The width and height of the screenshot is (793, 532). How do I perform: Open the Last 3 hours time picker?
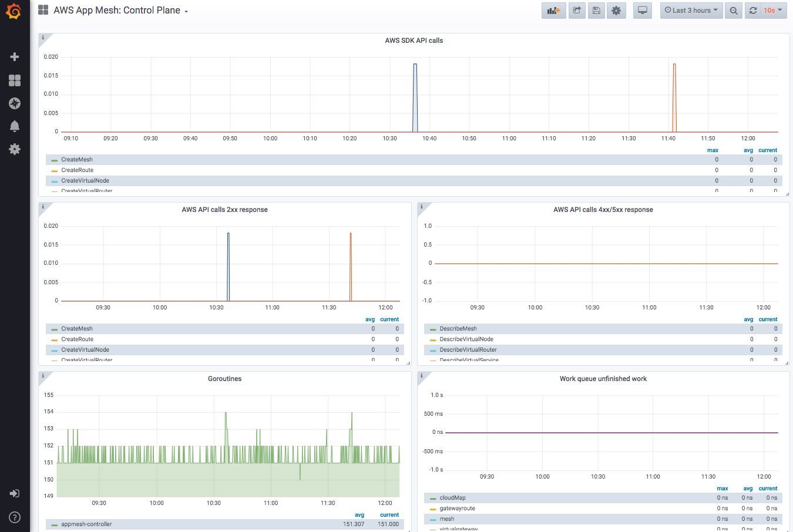tap(691, 11)
